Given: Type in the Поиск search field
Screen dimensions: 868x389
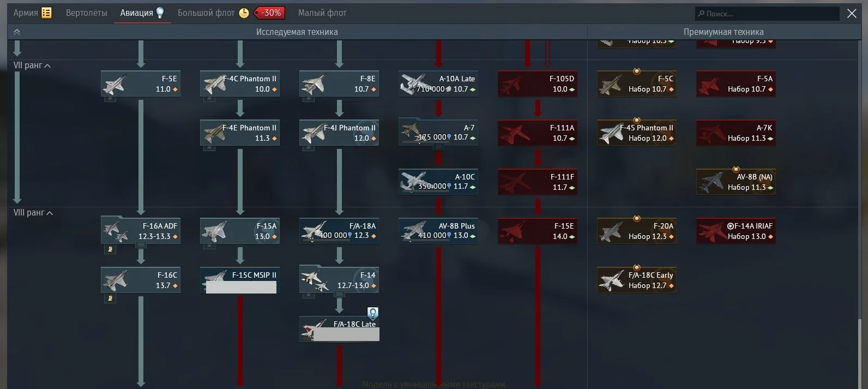Looking at the screenshot, I should pyautogui.click(x=769, y=14).
